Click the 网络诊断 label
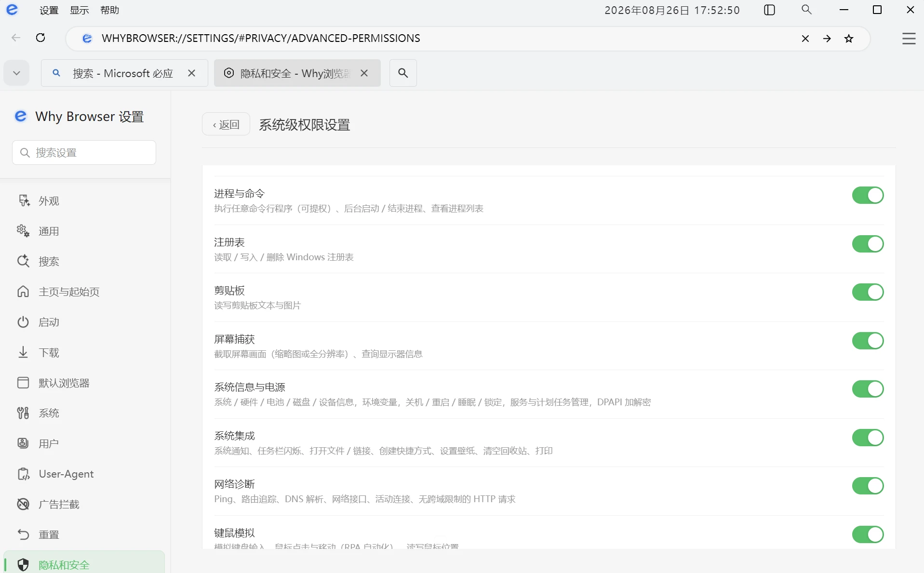The width and height of the screenshot is (924, 573). tap(234, 484)
